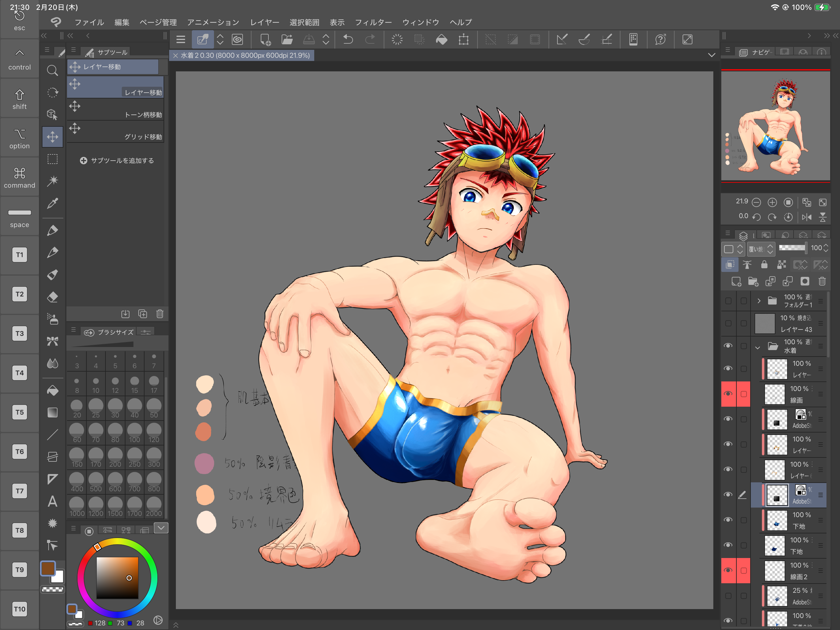This screenshot has width=840, height=630.
Task: Toggle lock box beside 線画 layer
Action: 743,394
